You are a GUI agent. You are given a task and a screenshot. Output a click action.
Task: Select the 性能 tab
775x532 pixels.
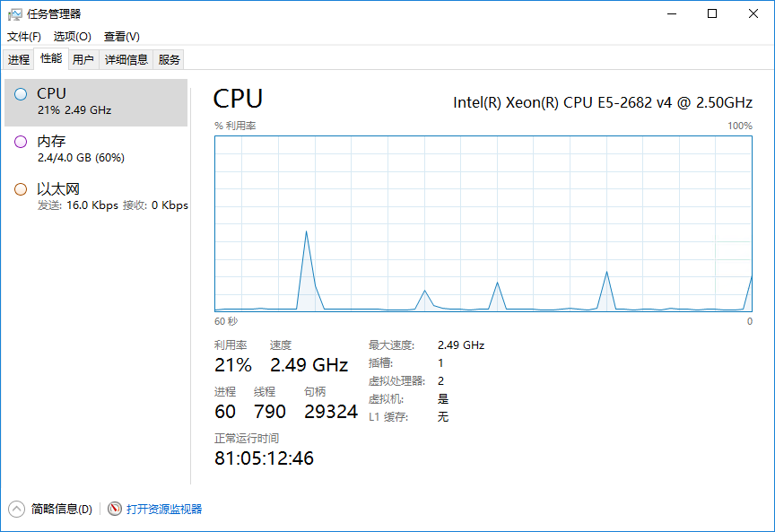51,59
